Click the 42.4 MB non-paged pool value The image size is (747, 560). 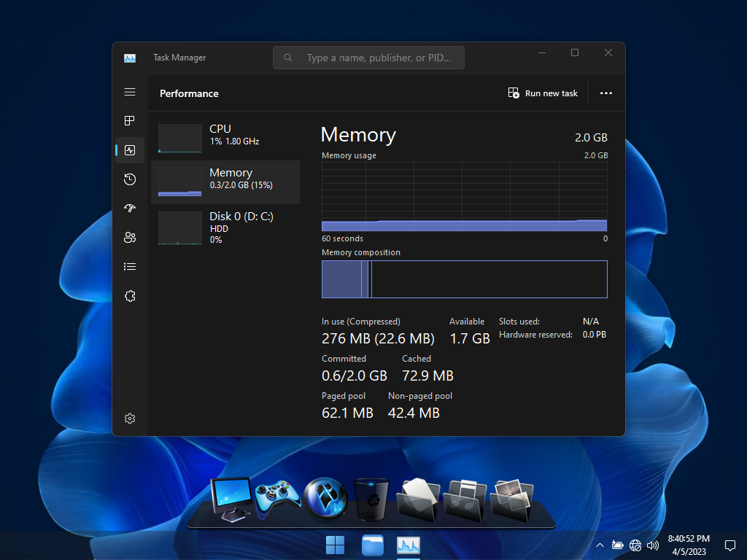pyautogui.click(x=414, y=413)
